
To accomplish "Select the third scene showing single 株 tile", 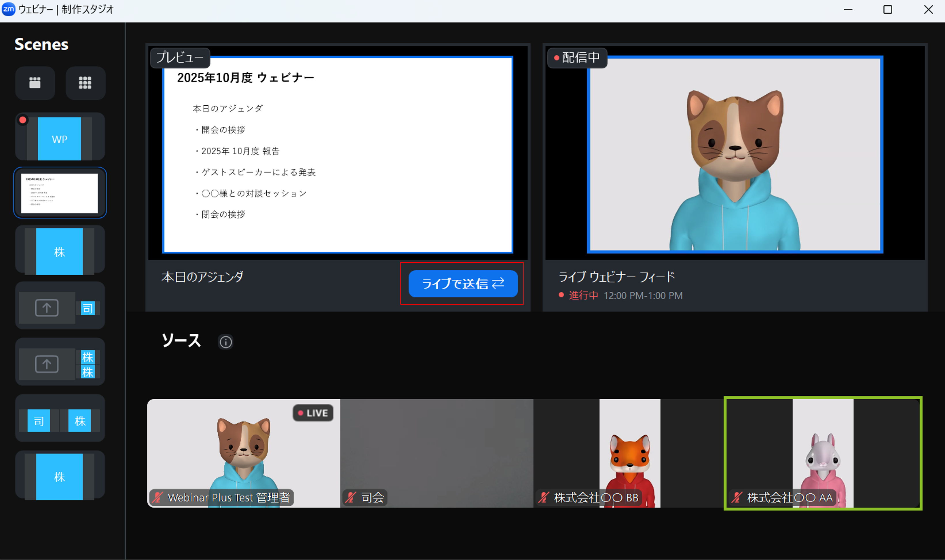I will [x=60, y=249].
